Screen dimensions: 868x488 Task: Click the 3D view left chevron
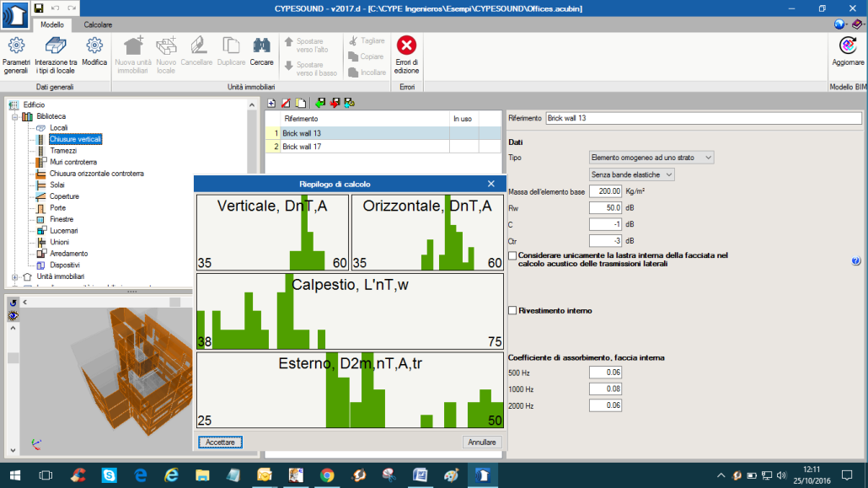25,303
